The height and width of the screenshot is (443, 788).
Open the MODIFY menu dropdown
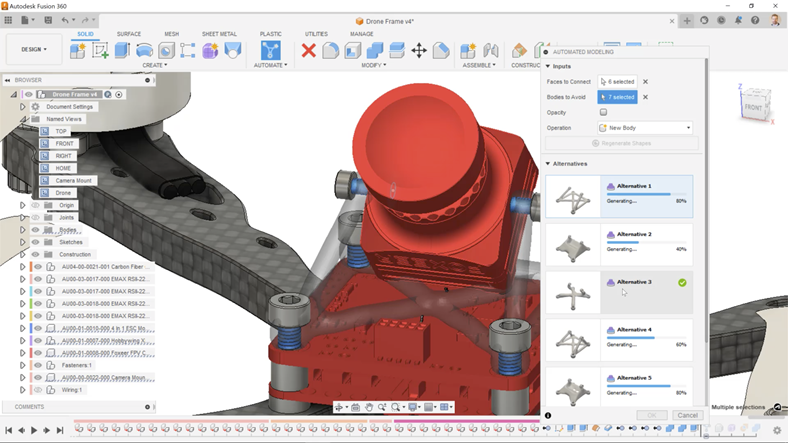(374, 65)
